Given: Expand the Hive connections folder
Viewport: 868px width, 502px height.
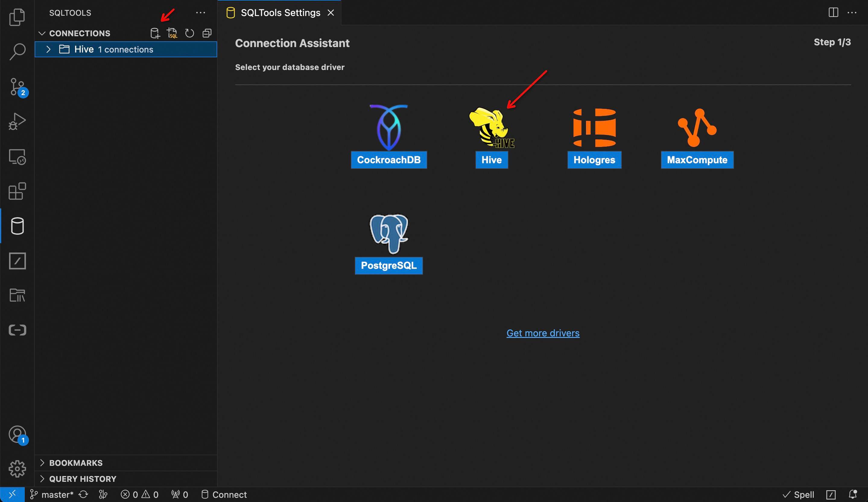Looking at the screenshot, I should (x=48, y=49).
